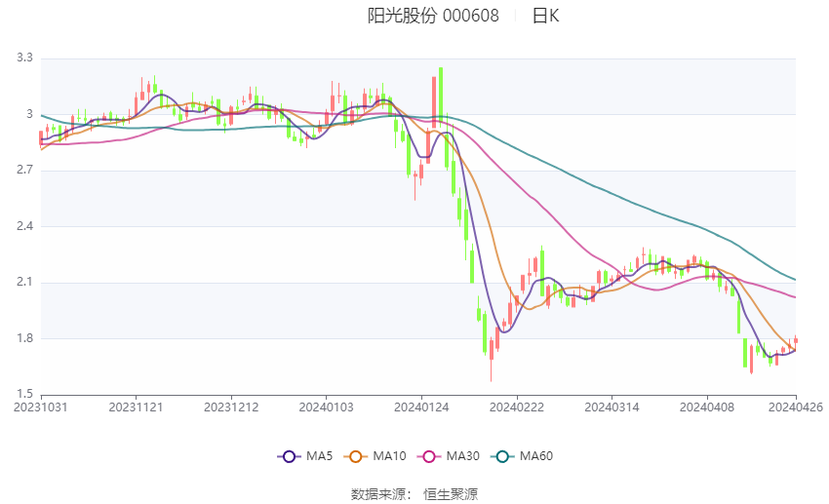Toggle the MA5 legend series

click(305, 456)
